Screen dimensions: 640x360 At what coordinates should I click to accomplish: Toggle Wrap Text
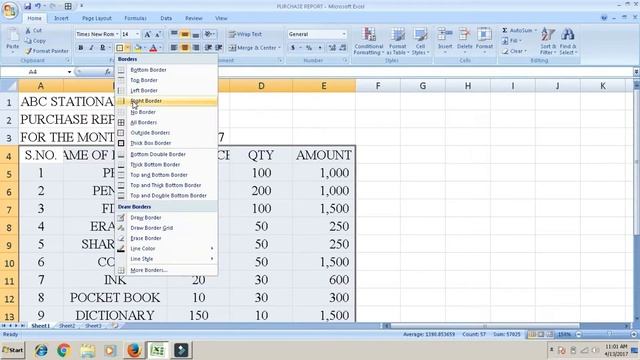(245, 34)
